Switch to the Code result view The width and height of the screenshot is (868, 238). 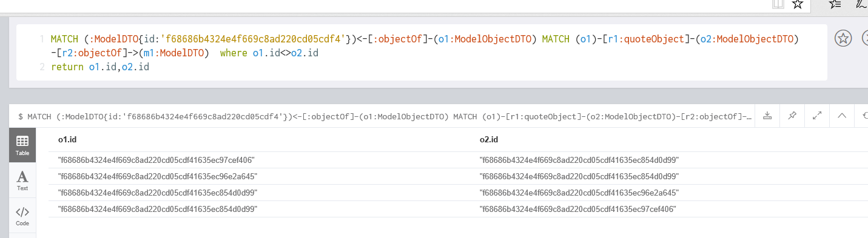tap(22, 216)
